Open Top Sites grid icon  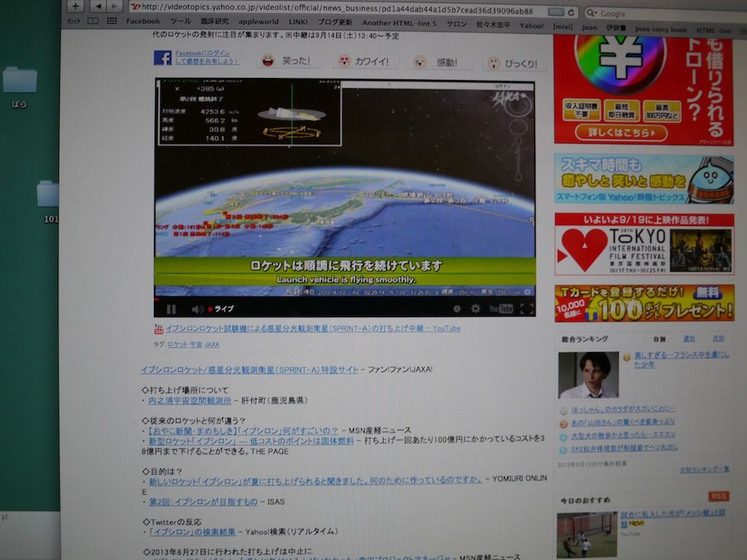[112, 21]
